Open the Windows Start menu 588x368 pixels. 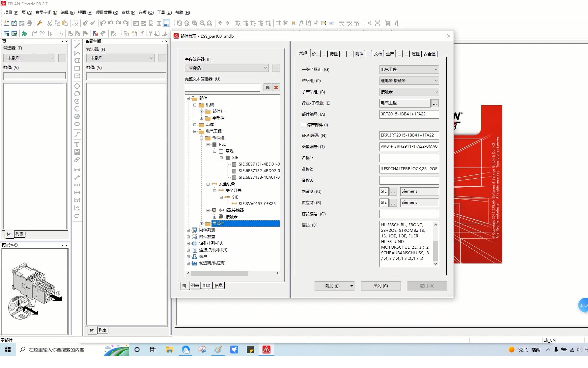[x=8, y=350]
